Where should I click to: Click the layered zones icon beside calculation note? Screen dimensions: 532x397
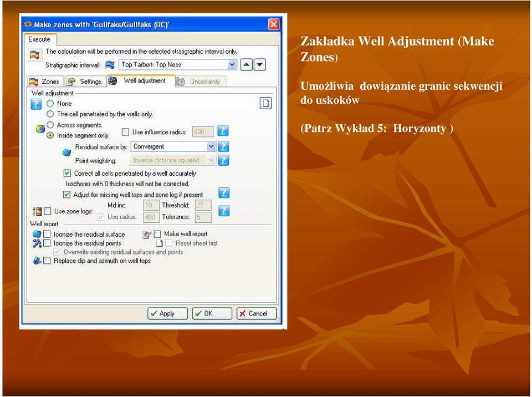coord(34,55)
